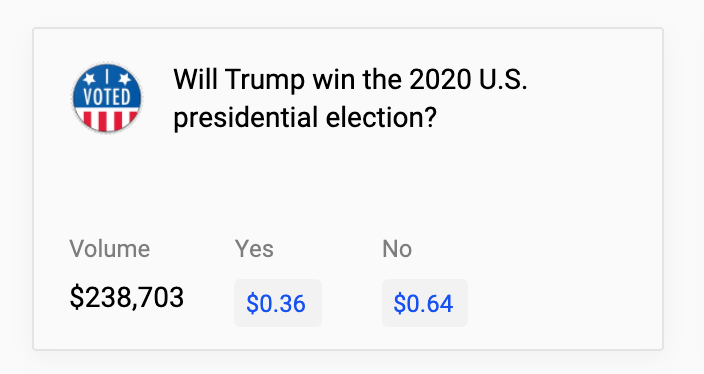Click the red and white stripes on the badge
The height and width of the screenshot is (374, 704).
coord(107,120)
